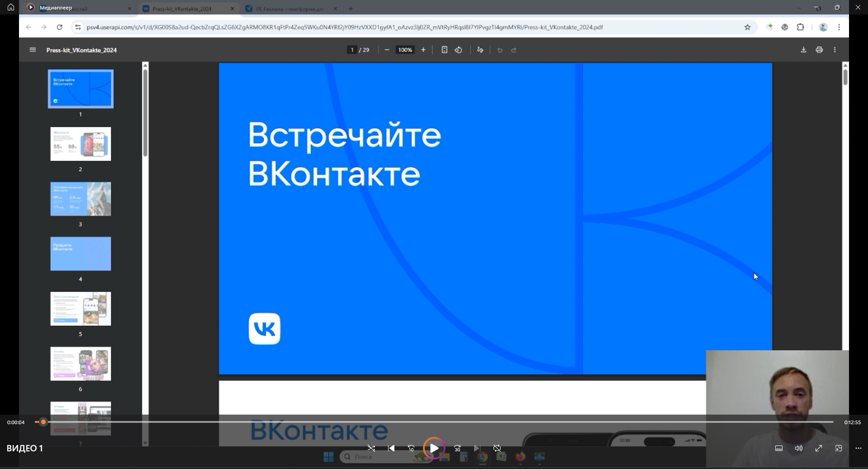Skip back 10 seconds

point(411,448)
